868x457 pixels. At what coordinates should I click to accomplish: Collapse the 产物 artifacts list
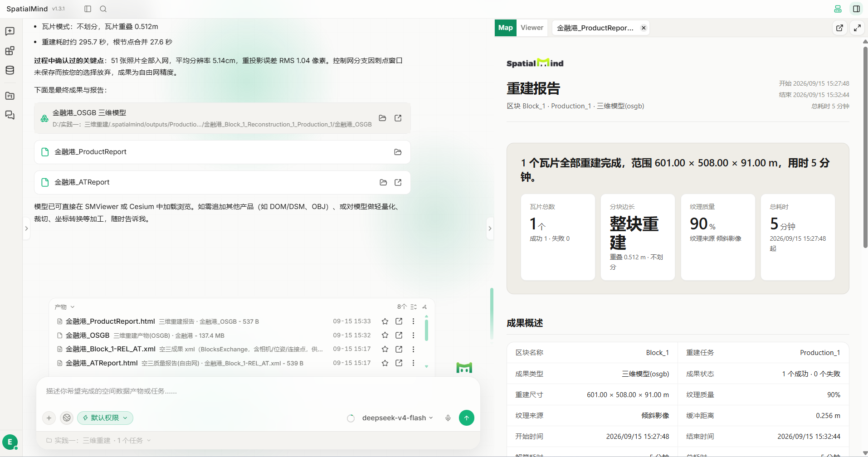point(64,307)
